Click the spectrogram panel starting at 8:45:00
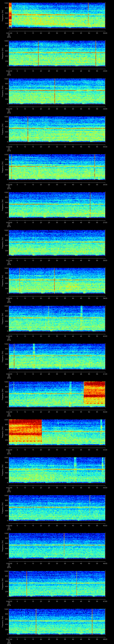The image size is (114, 644). click(x=57, y=546)
